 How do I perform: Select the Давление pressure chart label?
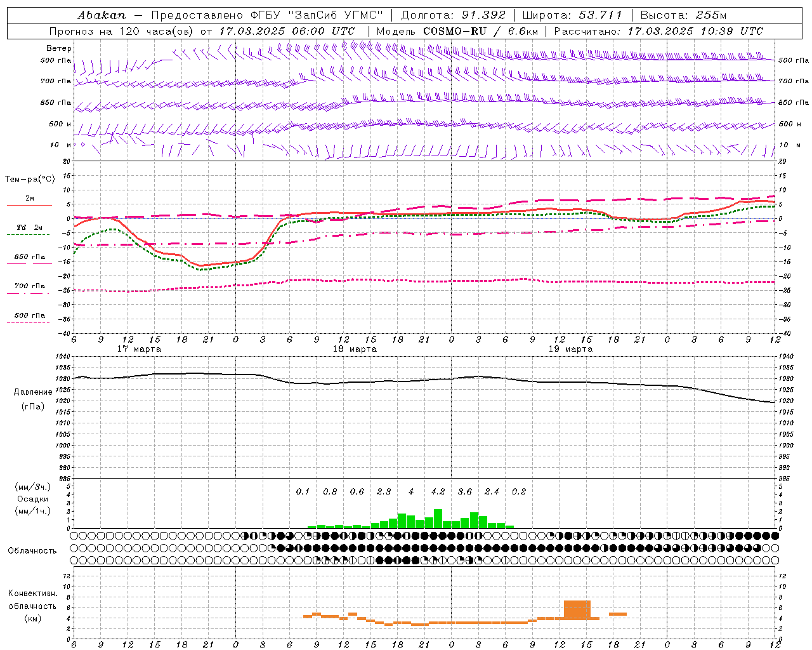[33, 392]
